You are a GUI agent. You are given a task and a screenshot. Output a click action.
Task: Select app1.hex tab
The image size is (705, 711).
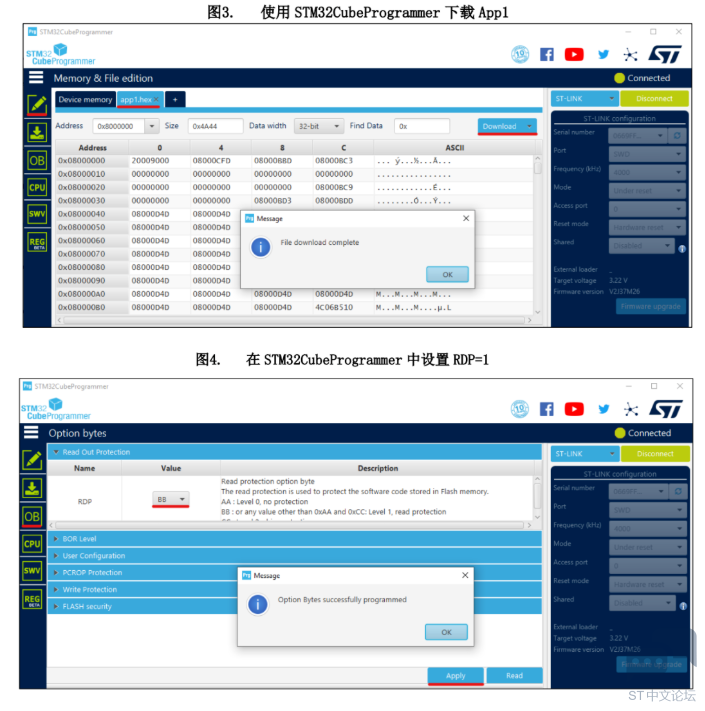[136, 99]
